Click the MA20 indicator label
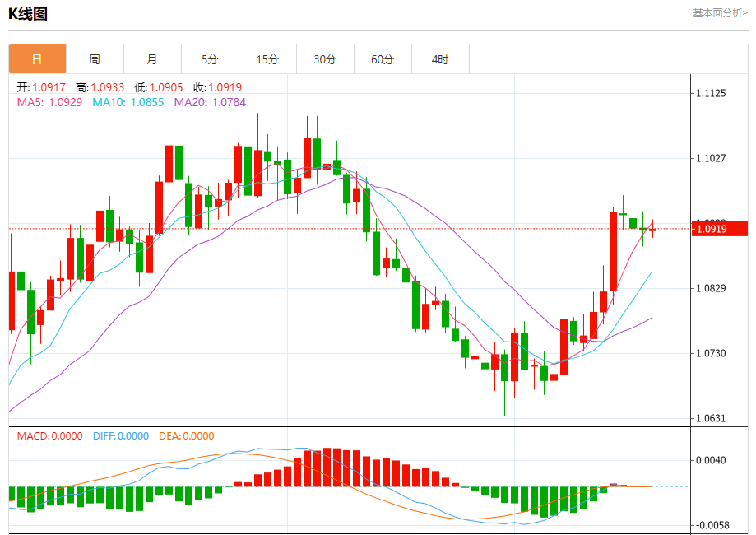Viewport: 756px width, 535px height. coord(211,102)
